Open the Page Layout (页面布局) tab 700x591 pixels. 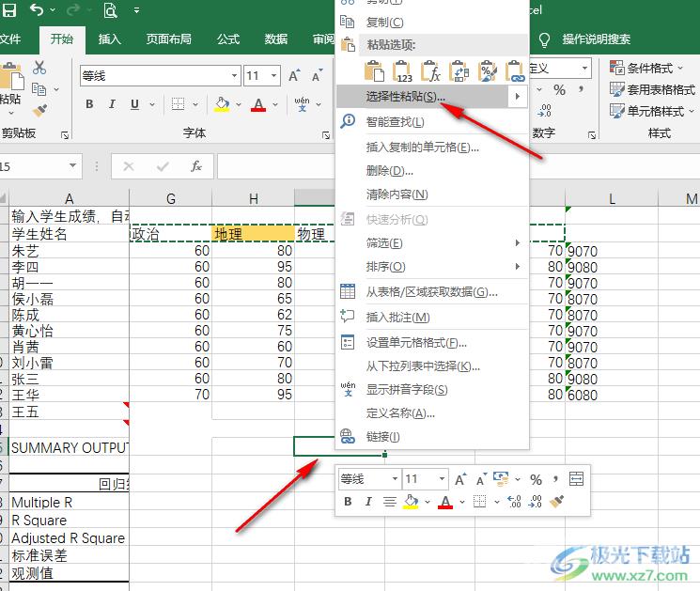tap(169, 39)
